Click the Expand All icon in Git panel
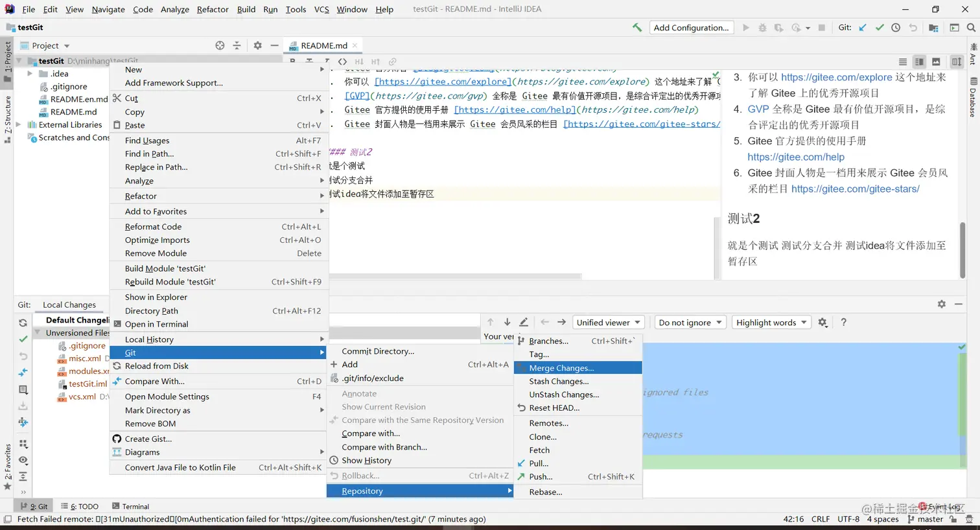The width and height of the screenshot is (980, 530). click(23, 476)
